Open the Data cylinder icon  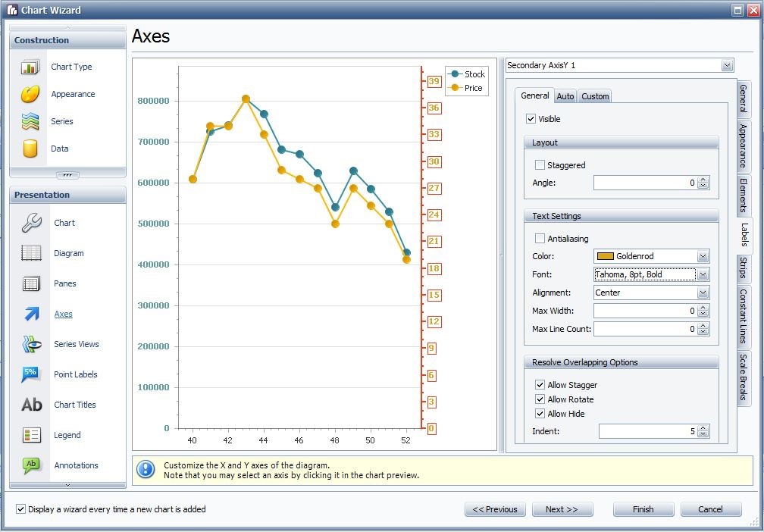click(x=30, y=149)
